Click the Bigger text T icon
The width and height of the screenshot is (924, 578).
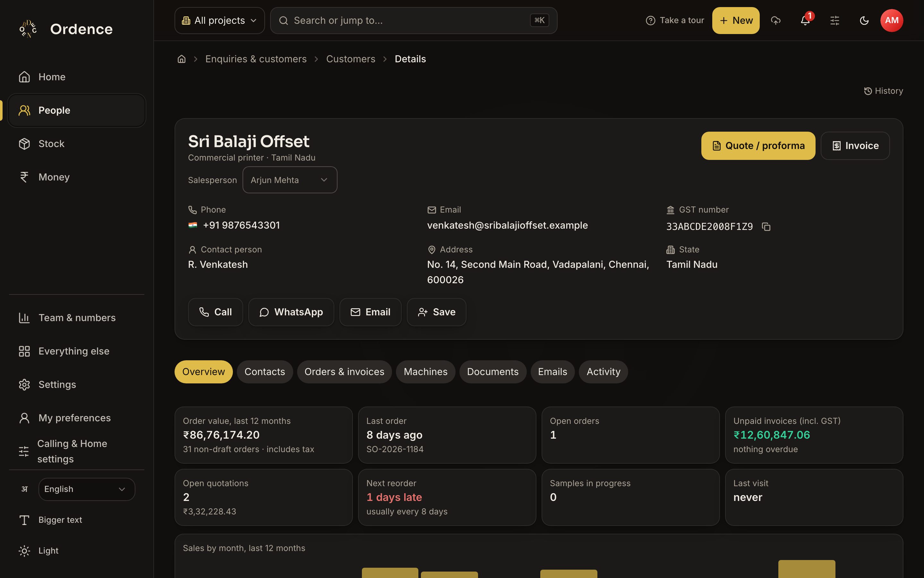click(x=24, y=520)
